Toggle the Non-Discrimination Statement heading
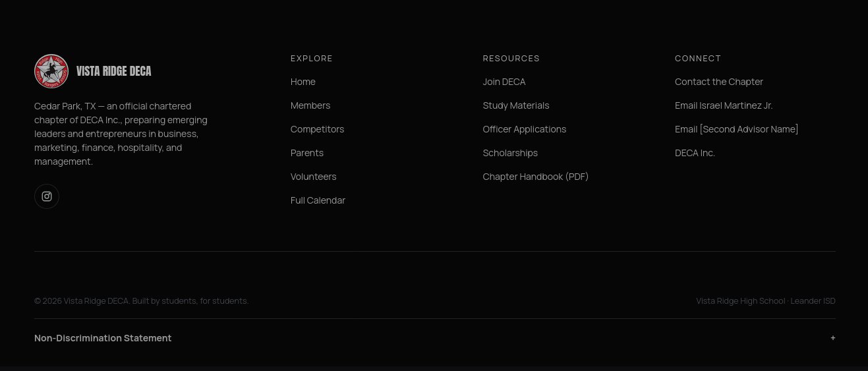868x371 pixels. coord(103,338)
